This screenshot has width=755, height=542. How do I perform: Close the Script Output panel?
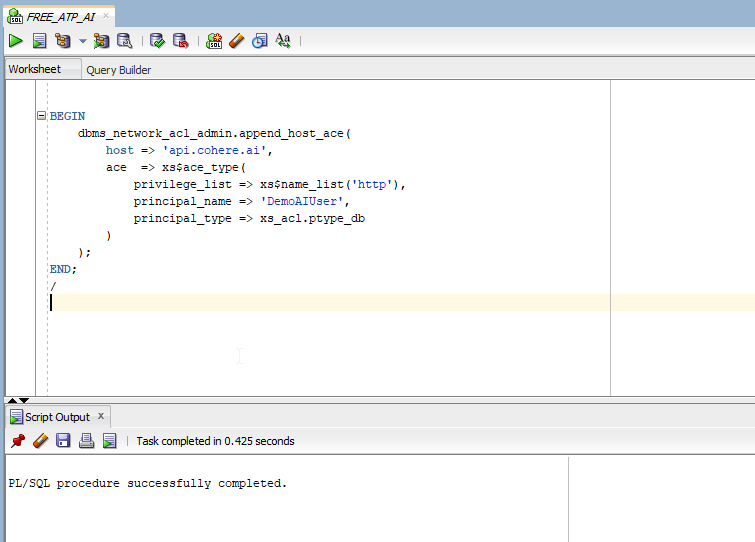[101, 416]
